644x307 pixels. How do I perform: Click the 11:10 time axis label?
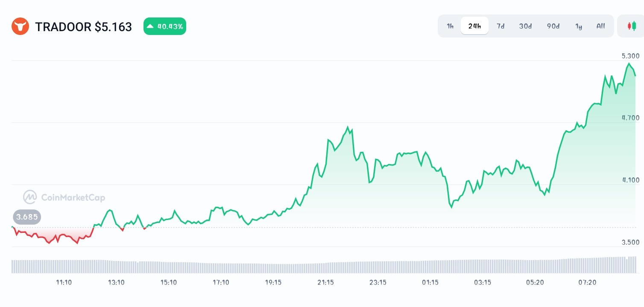tap(64, 282)
